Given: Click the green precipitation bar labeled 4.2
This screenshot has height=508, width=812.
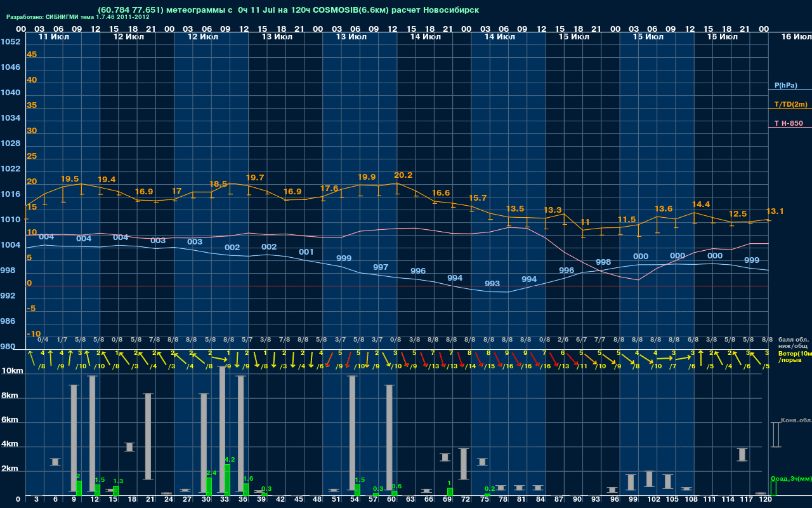Looking at the screenshot, I should [x=227, y=479].
